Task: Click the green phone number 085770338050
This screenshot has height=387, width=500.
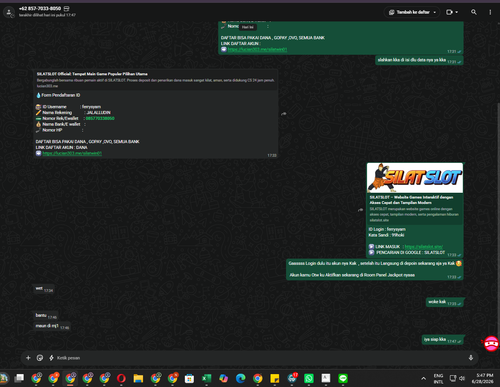Action: 100,118
